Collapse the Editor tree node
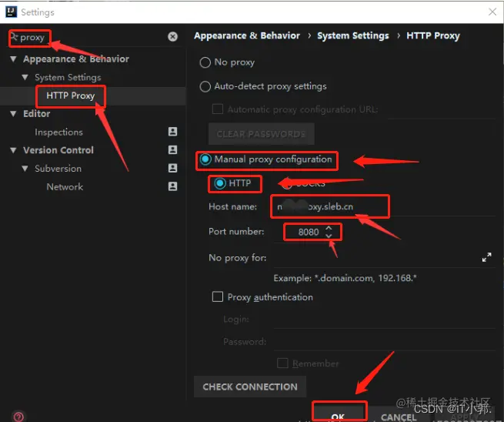 point(13,114)
